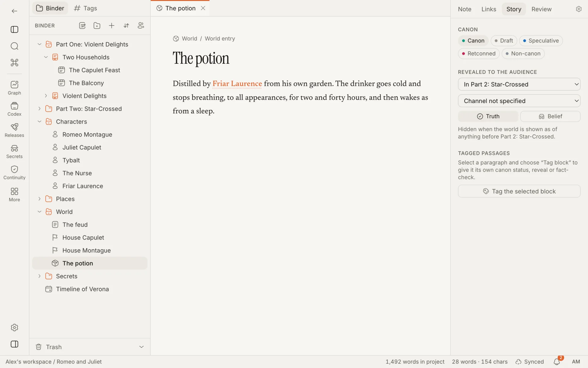Open collaborators icon in Binder toolbar

(141, 25)
